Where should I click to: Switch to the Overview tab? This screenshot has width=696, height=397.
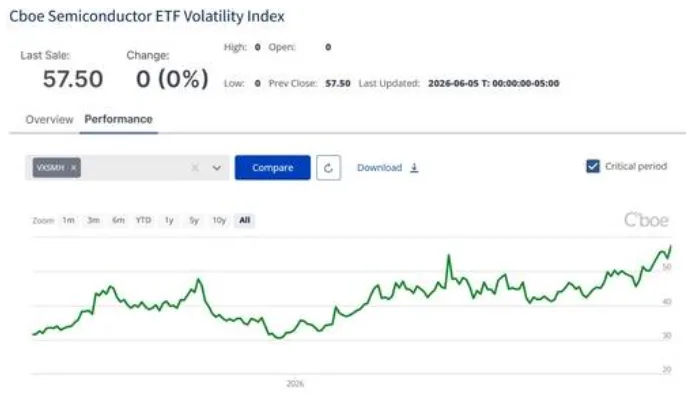click(x=49, y=119)
